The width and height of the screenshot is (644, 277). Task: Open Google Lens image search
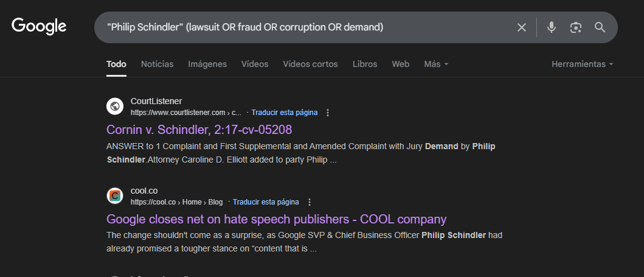pos(576,27)
